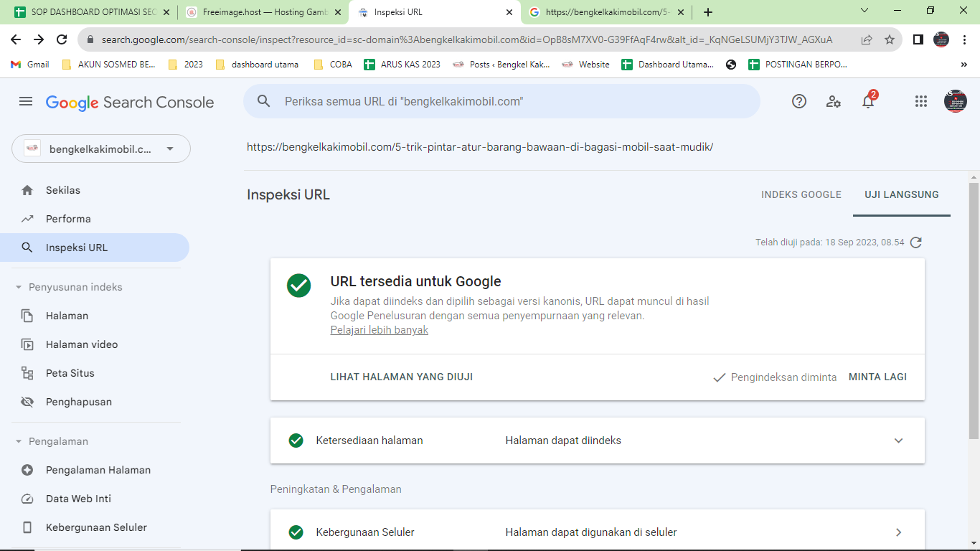Screen dimensions: 980x551
Task: Open the Website bookmark
Action: [585, 65]
